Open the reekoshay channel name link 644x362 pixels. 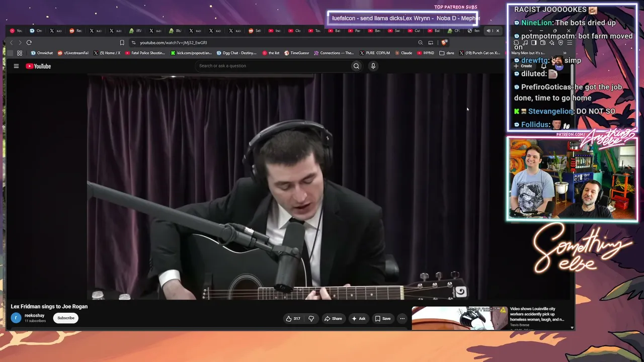(34, 316)
